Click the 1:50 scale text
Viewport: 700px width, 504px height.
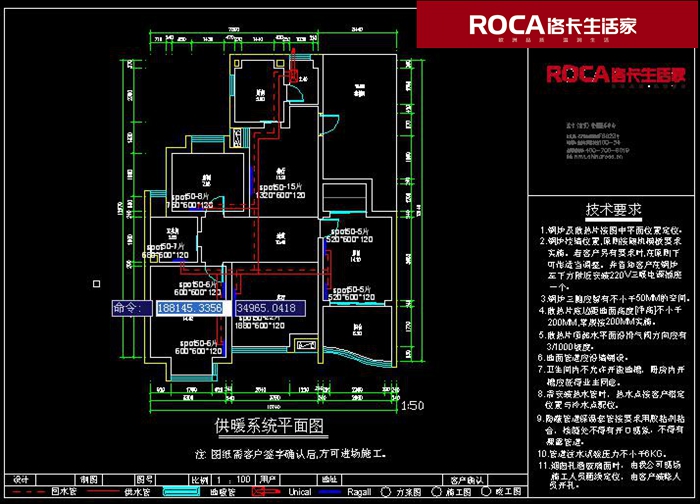(x=411, y=405)
